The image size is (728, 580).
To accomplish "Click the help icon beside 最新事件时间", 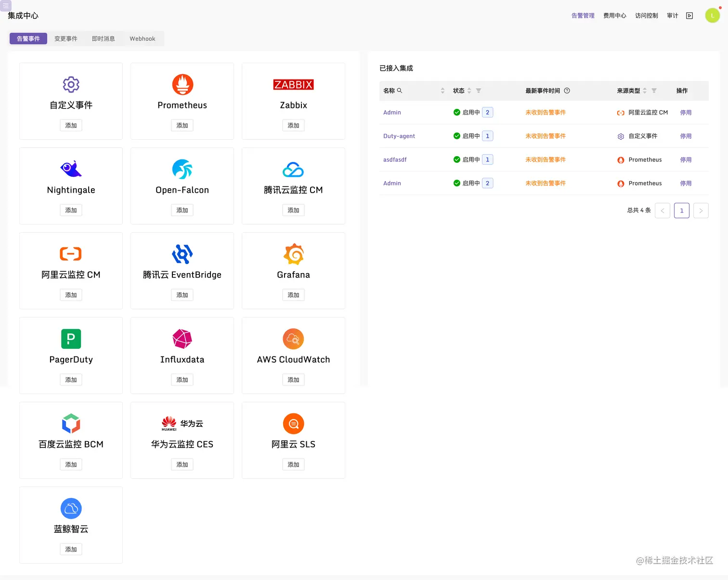I will pos(567,91).
